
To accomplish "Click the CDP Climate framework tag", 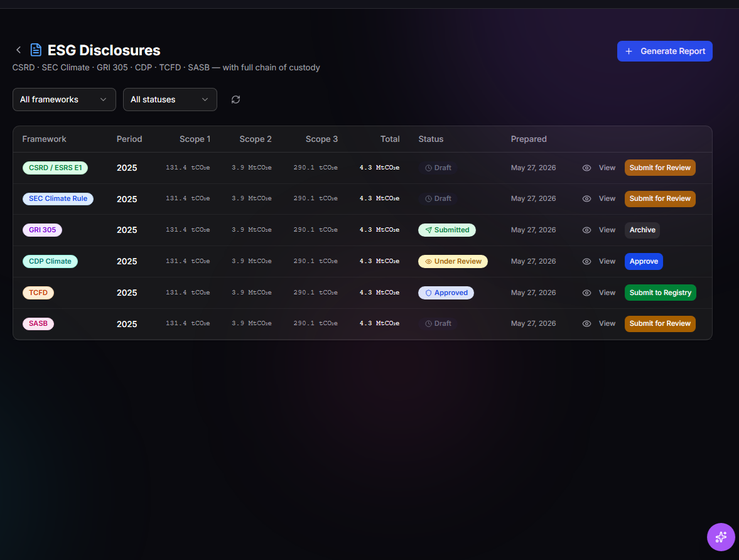I will pos(50,261).
